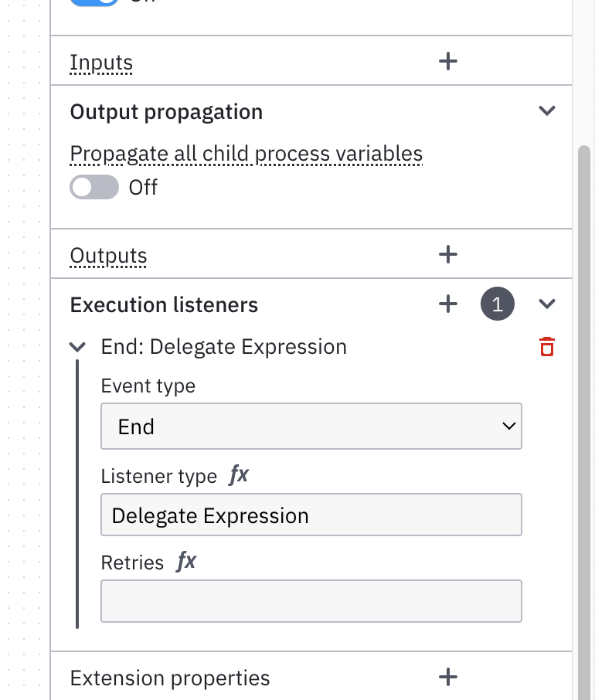Add an execution listener with the plus icon

click(x=447, y=304)
